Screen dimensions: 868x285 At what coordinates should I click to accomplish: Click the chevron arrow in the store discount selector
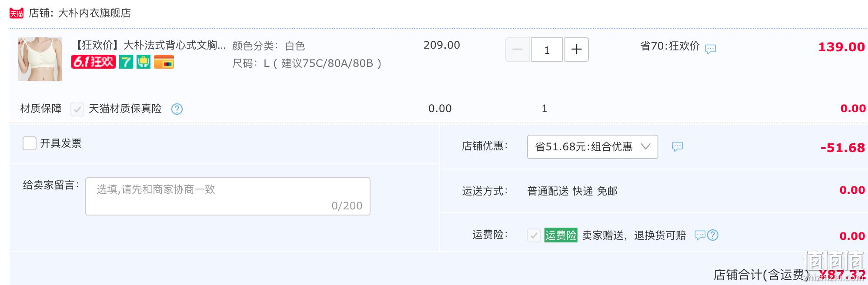click(646, 147)
